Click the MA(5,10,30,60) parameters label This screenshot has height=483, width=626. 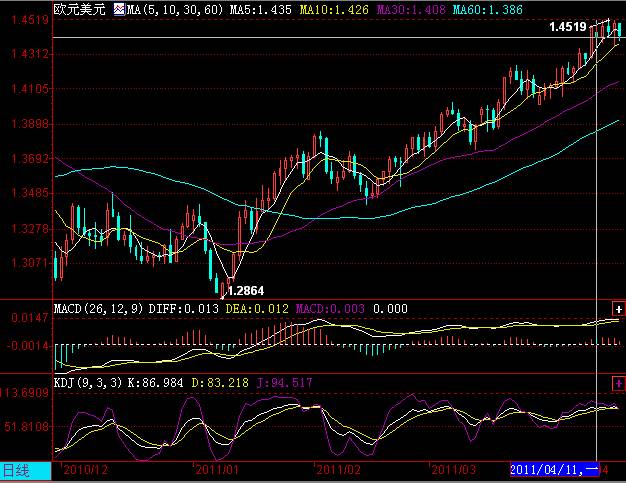coord(175,10)
